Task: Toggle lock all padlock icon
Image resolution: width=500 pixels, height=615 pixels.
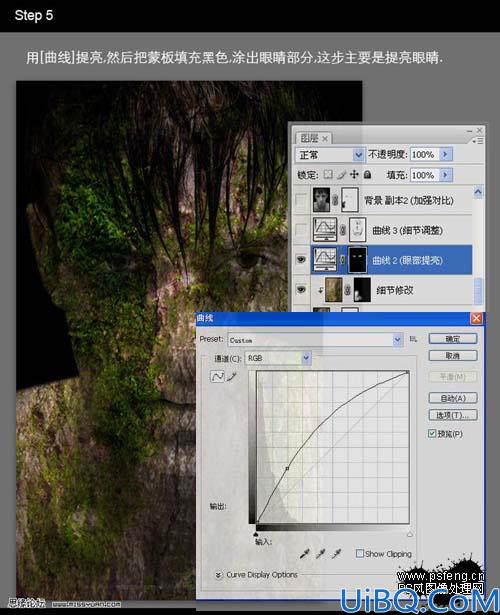Action: [x=367, y=175]
